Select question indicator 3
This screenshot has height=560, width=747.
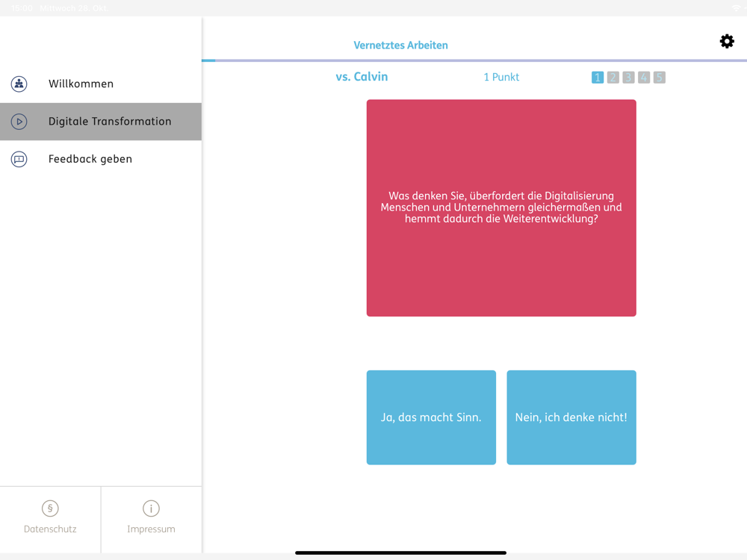pyautogui.click(x=628, y=78)
